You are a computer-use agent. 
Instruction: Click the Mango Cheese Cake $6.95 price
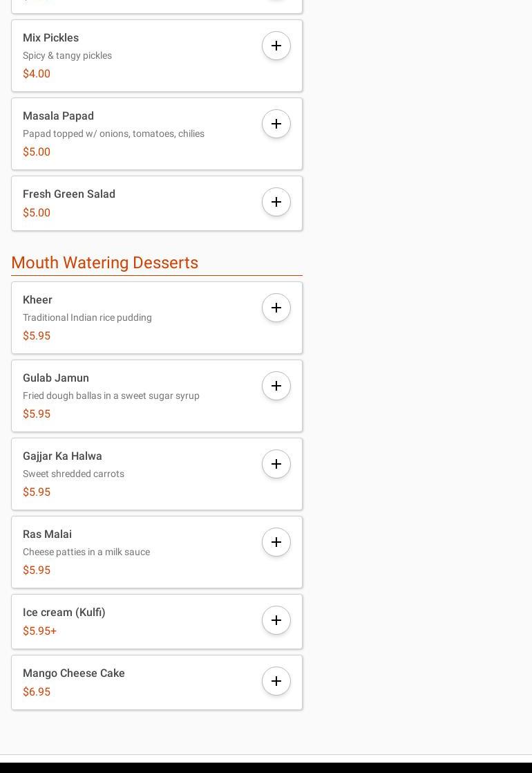(x=37, y=692)
